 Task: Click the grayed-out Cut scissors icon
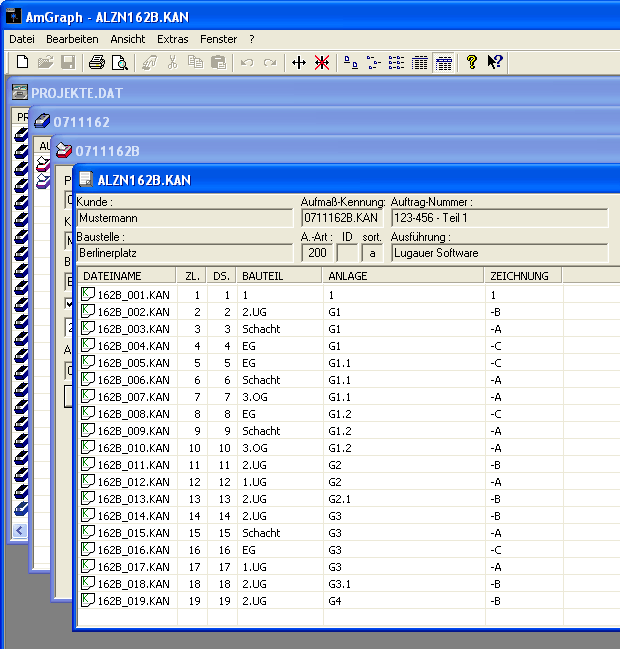[x=173, y=62]
